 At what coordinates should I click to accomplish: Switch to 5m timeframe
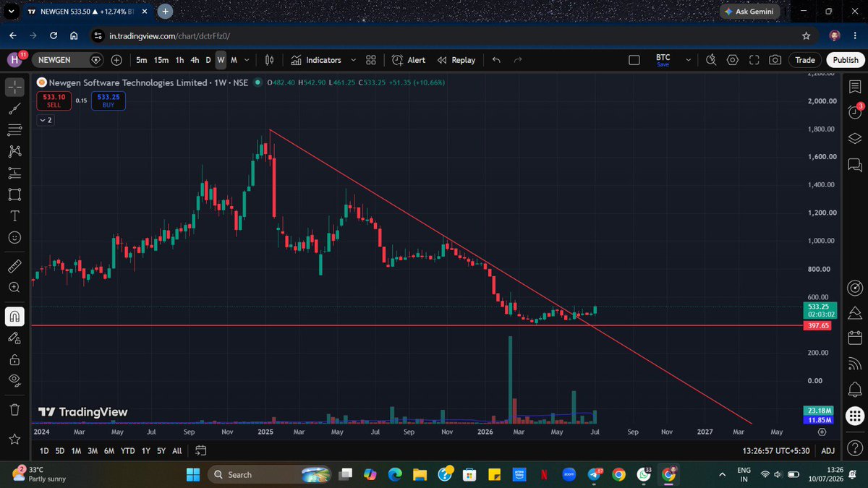pos(141,60)
